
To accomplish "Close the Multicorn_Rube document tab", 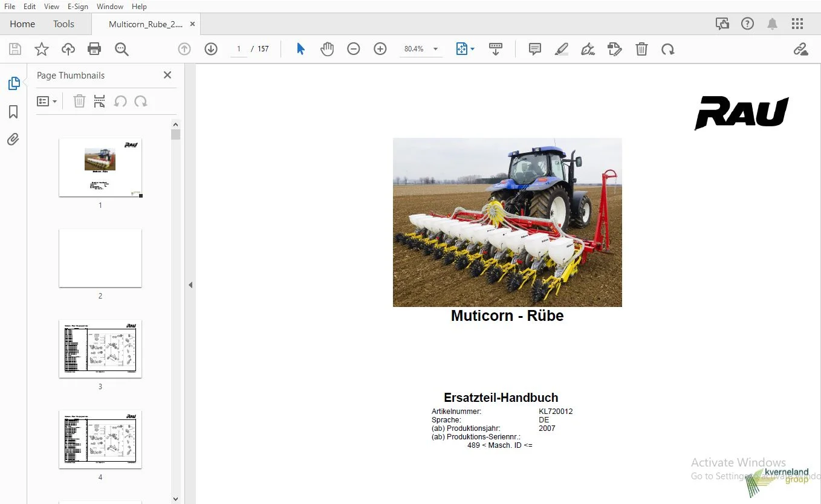I will click(x=192, y=24).
